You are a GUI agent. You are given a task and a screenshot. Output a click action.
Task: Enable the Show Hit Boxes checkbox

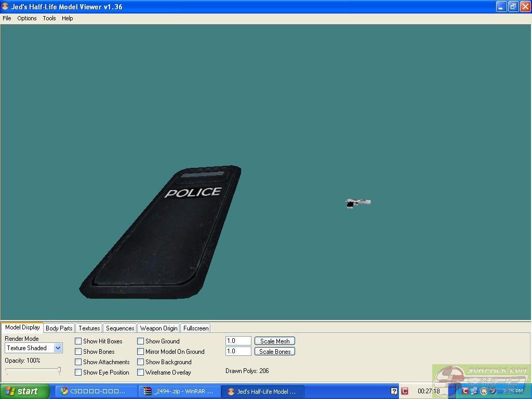point(78,341)
